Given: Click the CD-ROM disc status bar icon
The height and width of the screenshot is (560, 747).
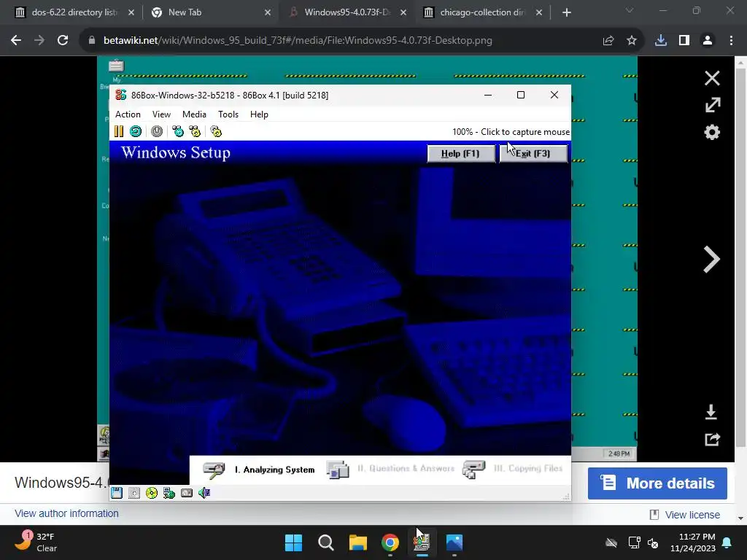Looking at the screenshot, I should tap(152, 493).
